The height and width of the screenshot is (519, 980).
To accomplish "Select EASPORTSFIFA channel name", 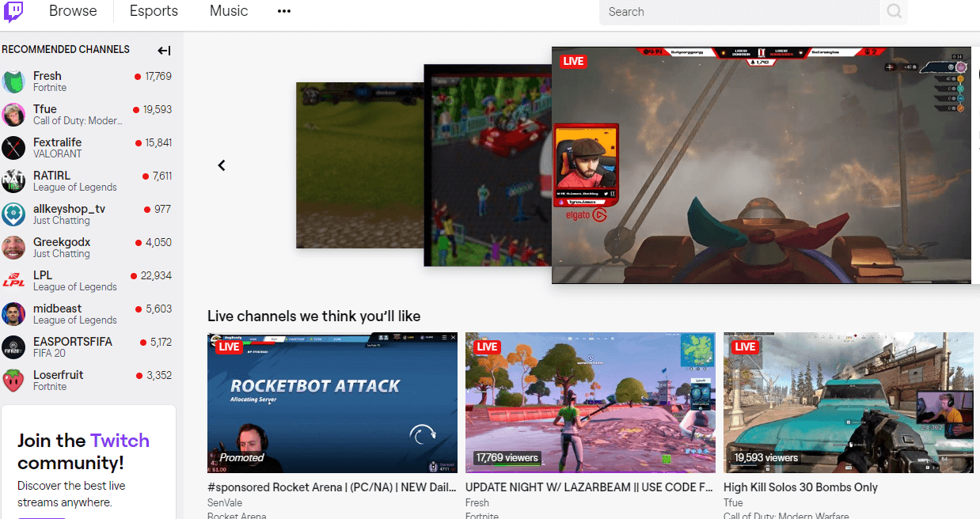I will click(73, 342).
